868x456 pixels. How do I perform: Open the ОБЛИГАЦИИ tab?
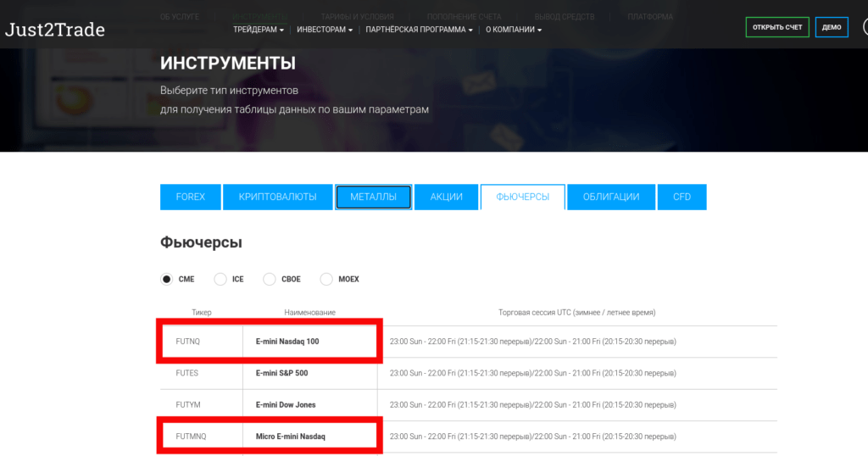coord(611,197)
